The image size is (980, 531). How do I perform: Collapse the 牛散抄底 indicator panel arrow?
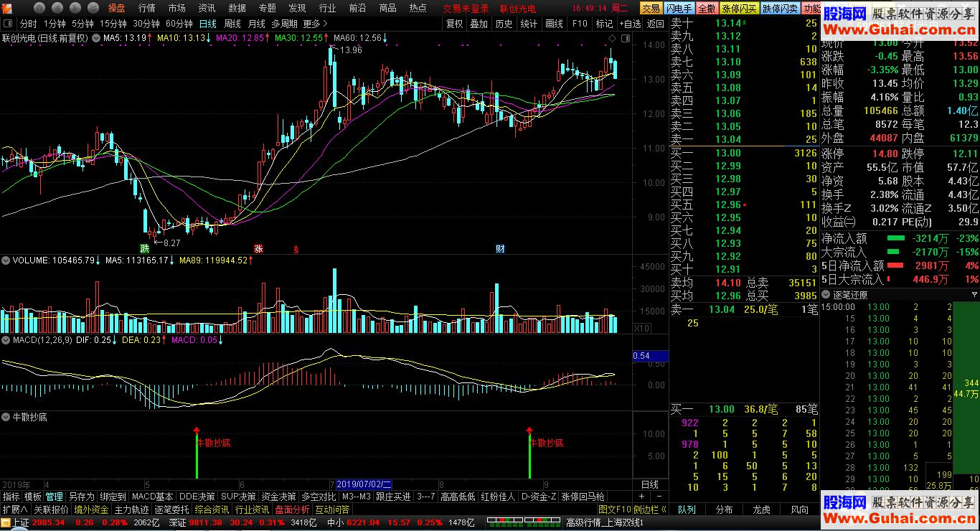6,417
